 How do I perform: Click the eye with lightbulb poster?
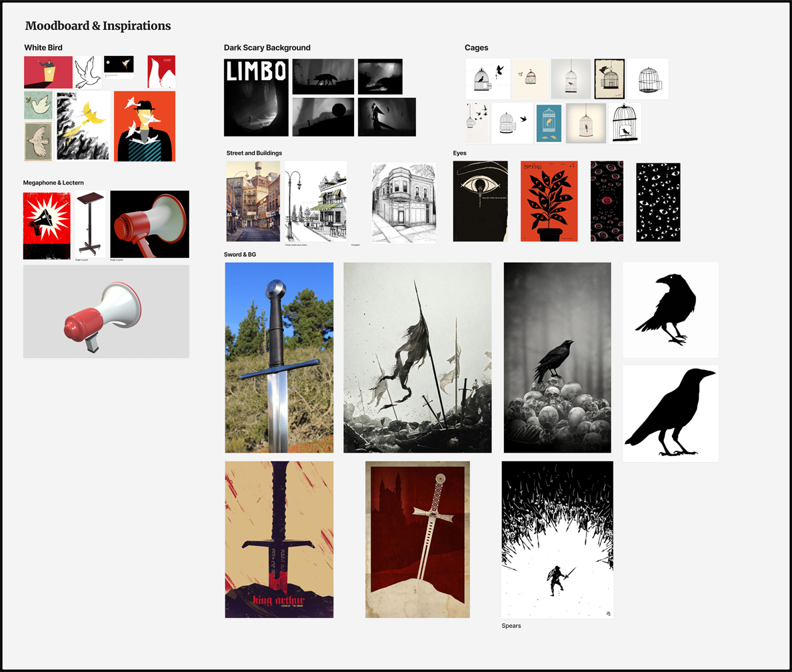tap(481, 201)
